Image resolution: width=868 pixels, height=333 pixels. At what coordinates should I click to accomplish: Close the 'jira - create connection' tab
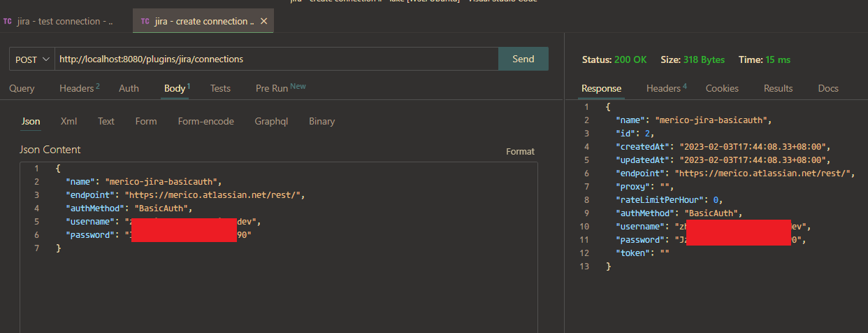coord(263,21)
